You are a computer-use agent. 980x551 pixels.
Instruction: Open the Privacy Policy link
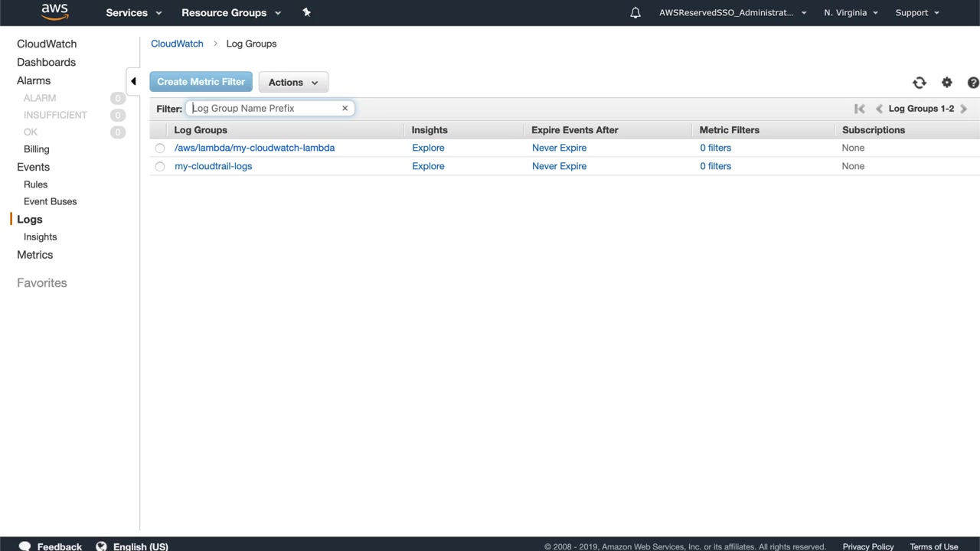[x=868, y=546]
